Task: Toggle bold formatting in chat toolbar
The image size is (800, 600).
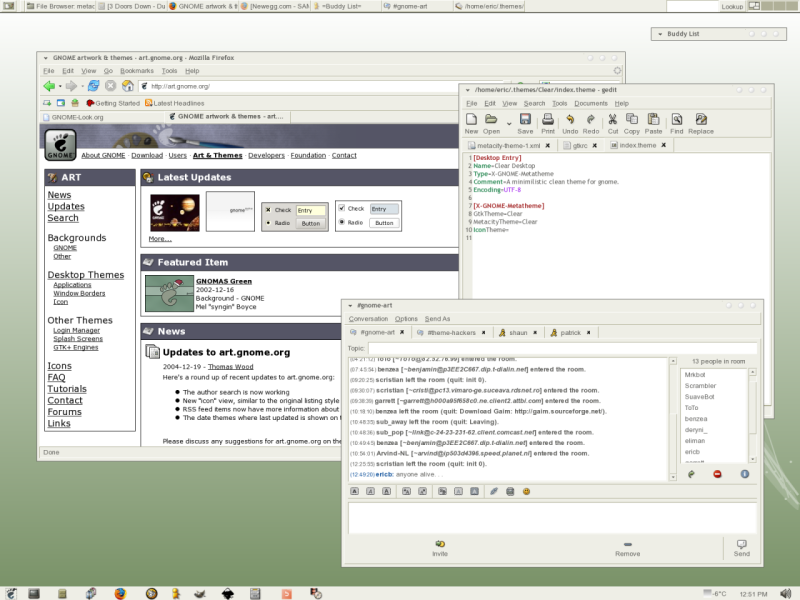Action: coord(355,491)
